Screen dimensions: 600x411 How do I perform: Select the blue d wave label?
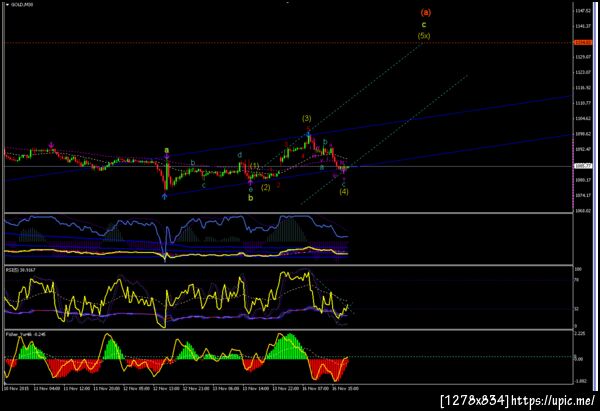(240, 155)
